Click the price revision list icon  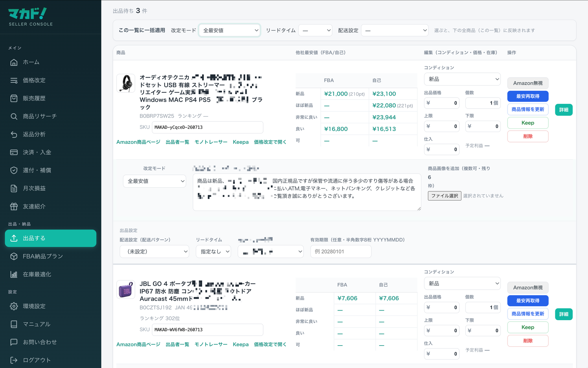point(14,80)
